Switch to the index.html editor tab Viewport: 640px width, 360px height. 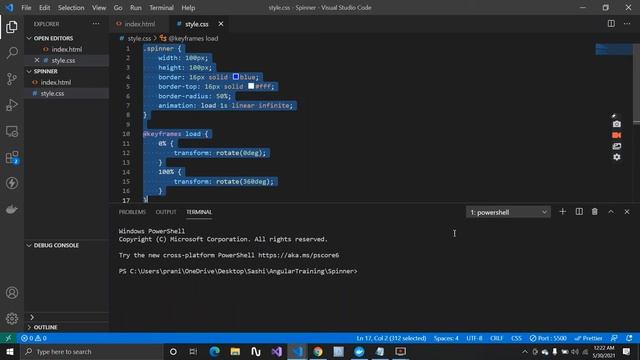(x=140, y=24)
